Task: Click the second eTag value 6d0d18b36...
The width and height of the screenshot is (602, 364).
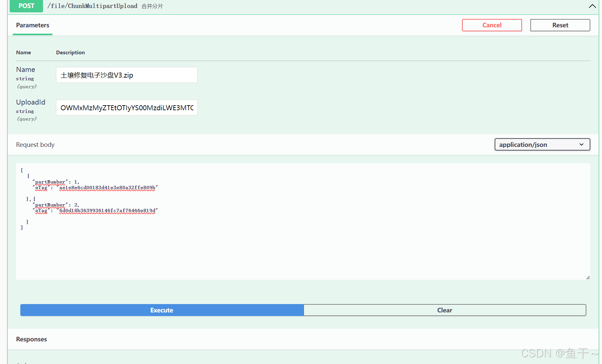Action: (107, 211)
